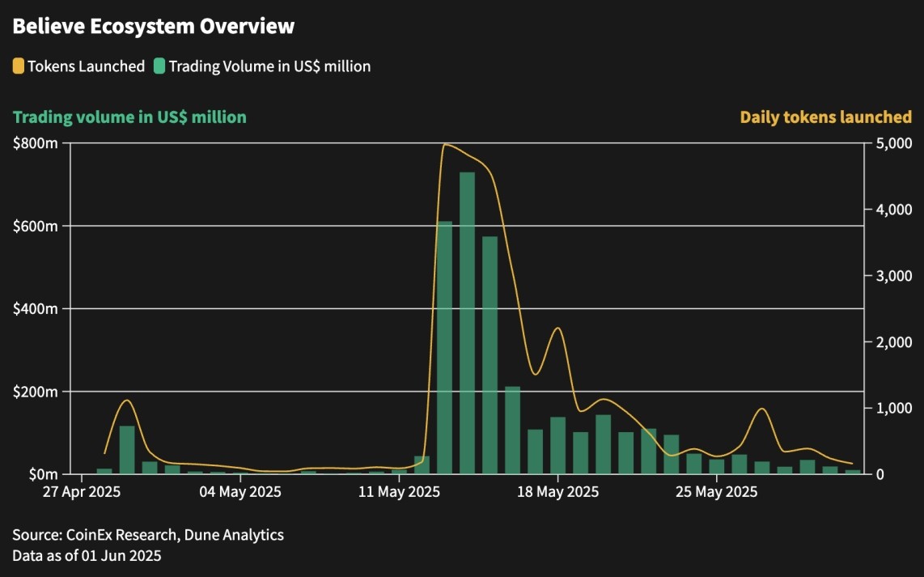This screenshot has height=577, width=924.
Task: Select the tallest green trading volume bar
Action: pyautogui.click(x=468, y=323)
